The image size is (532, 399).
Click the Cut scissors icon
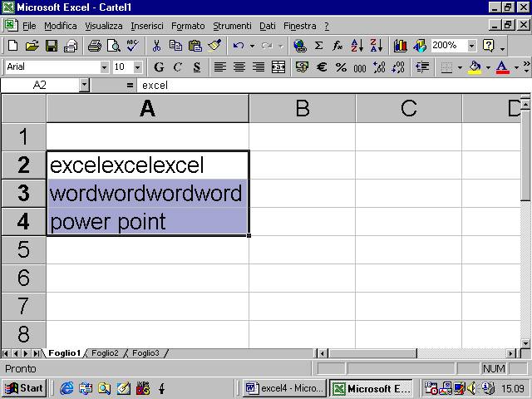(155, 46)
